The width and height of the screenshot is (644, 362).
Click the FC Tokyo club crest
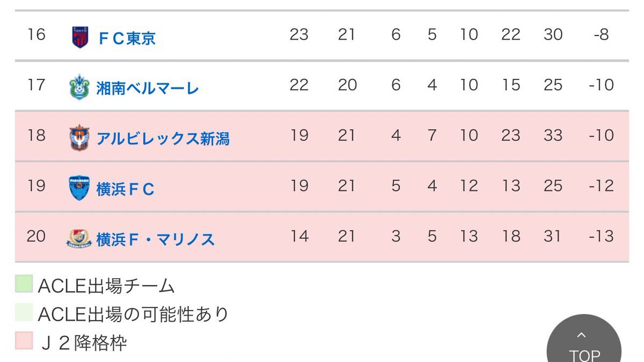click(x=80, y=37)
